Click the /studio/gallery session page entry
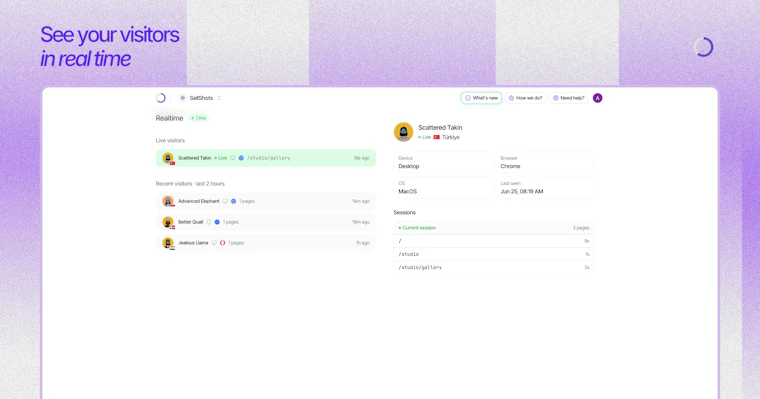This screenshot has height=399, width=760. pyautogui.click(x=494, y=267)
